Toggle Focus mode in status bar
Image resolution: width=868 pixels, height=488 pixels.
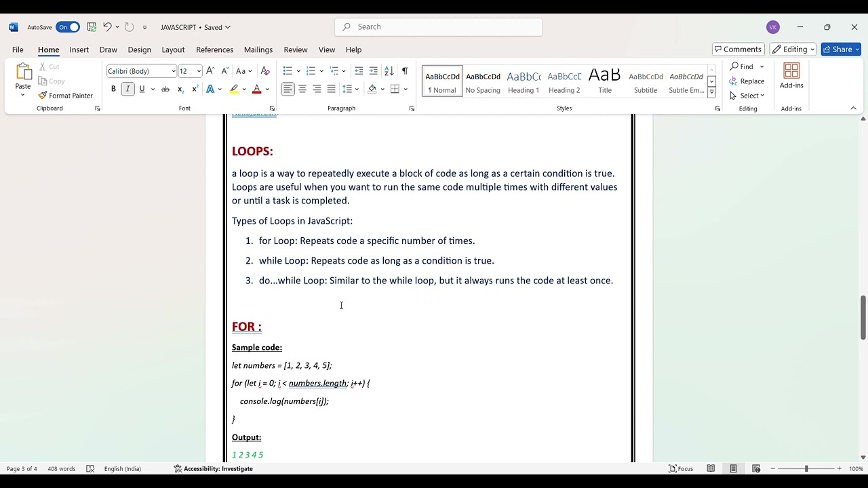(681, 468)
